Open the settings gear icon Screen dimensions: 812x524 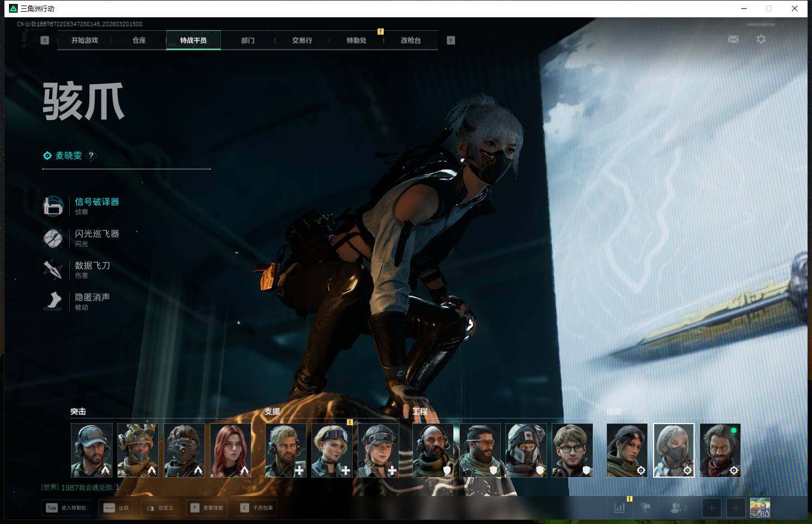pos(761,39)
